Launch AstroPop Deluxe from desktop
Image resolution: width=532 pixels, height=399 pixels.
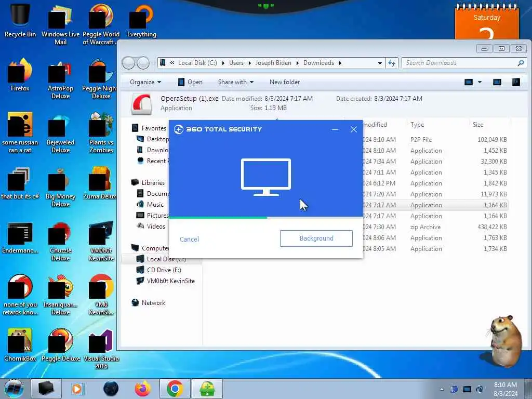60,79
